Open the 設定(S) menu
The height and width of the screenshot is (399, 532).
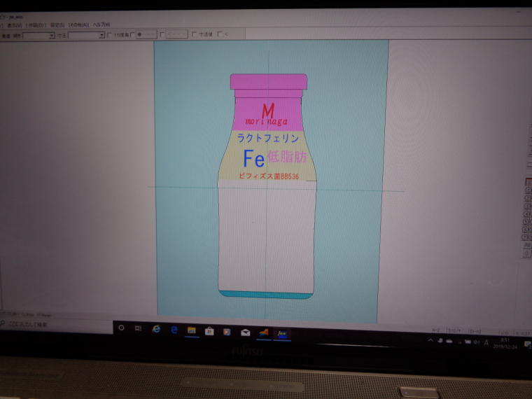pos(57,25)
